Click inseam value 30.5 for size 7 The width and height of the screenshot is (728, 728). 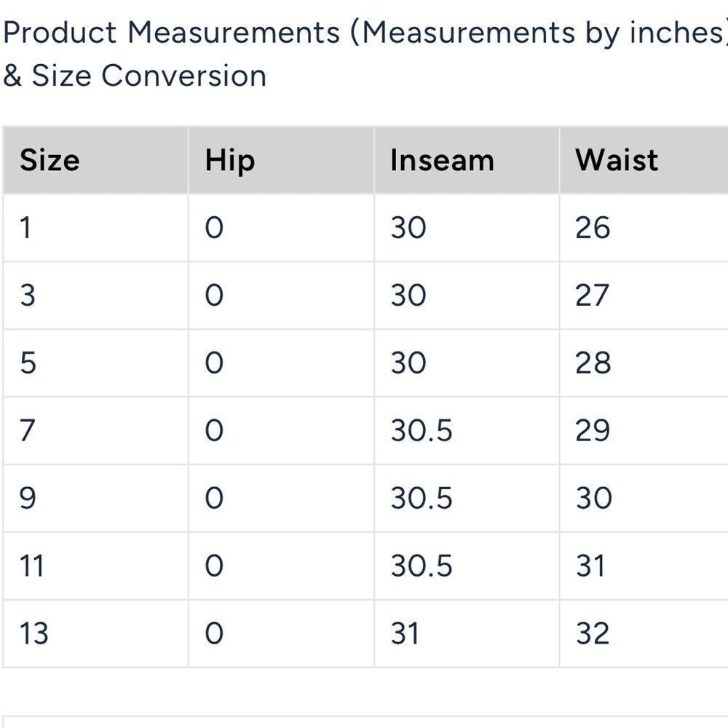421,430
